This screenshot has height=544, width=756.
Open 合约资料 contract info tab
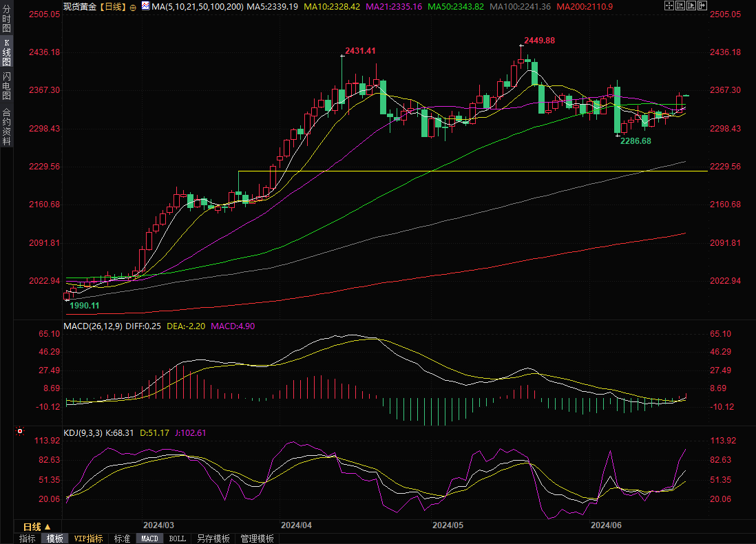click(7, 126)
